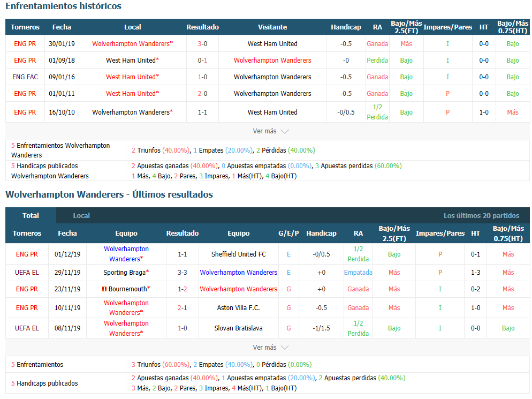Open Slovan Bratislava team link
Screen dimensions: 532x399
point(239,328)
